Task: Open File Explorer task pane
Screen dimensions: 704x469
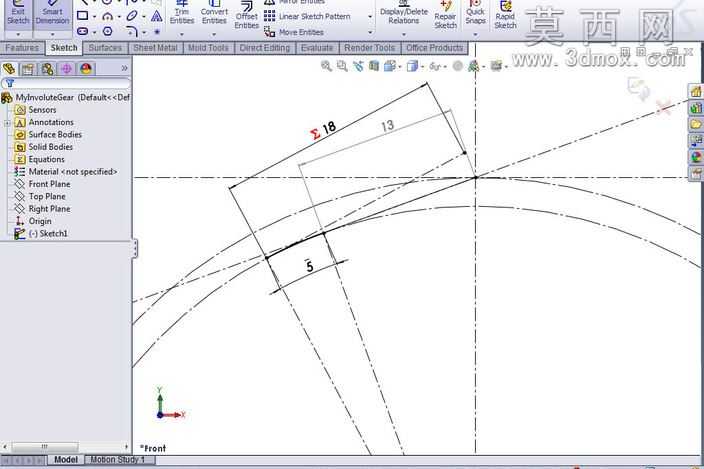Action: tap(696, 124)
